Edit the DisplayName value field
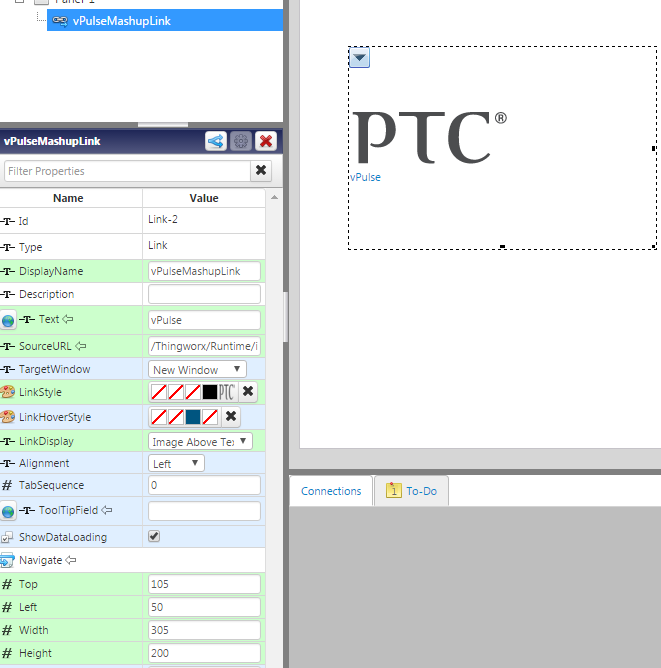661x668 pixels. [204, 271]
